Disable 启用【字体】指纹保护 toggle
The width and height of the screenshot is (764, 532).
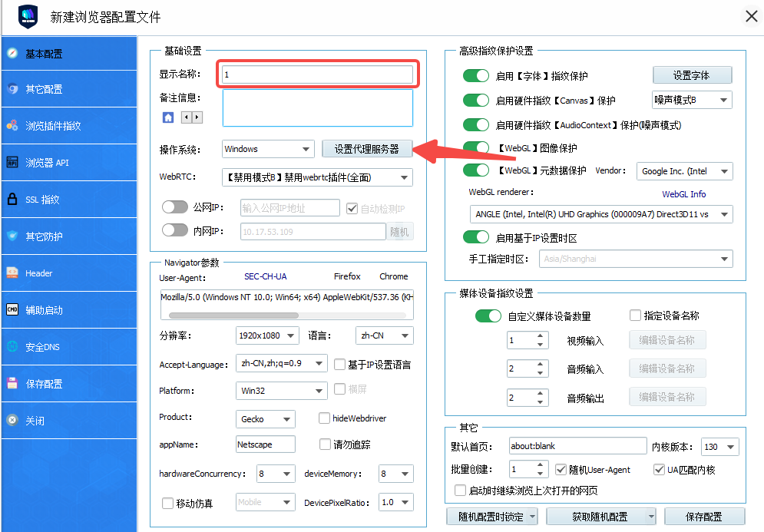coord(476,76)
